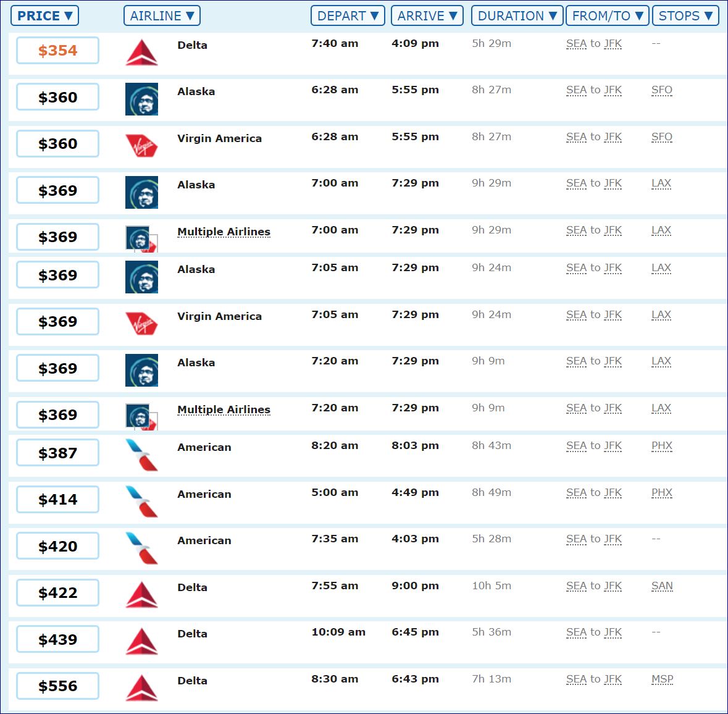The width and height of the screenshot is (728, 714).
Task: Click the Virgin America logo on the $360 flight
Action: (141, 146)
